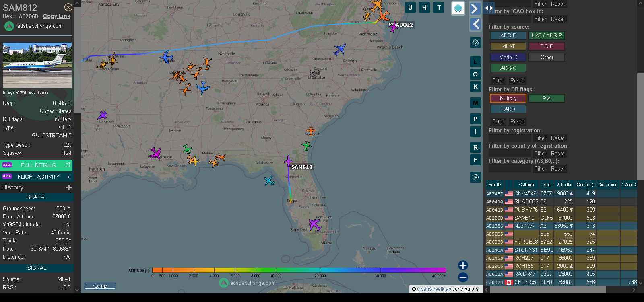This screenshot has width=644, height=302.
Task: Sort table by Spd. (kt) column
Action: pos(585,185)
